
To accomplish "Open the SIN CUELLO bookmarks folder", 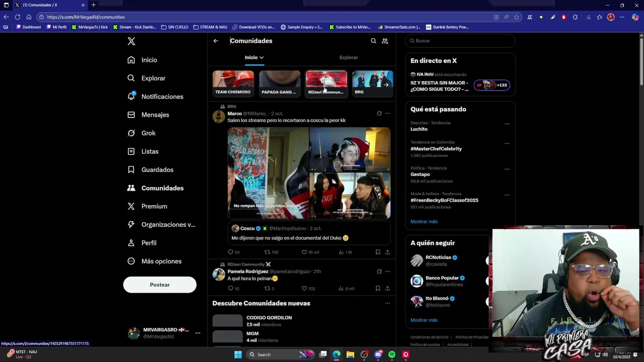I will click(x=175, y=27).
